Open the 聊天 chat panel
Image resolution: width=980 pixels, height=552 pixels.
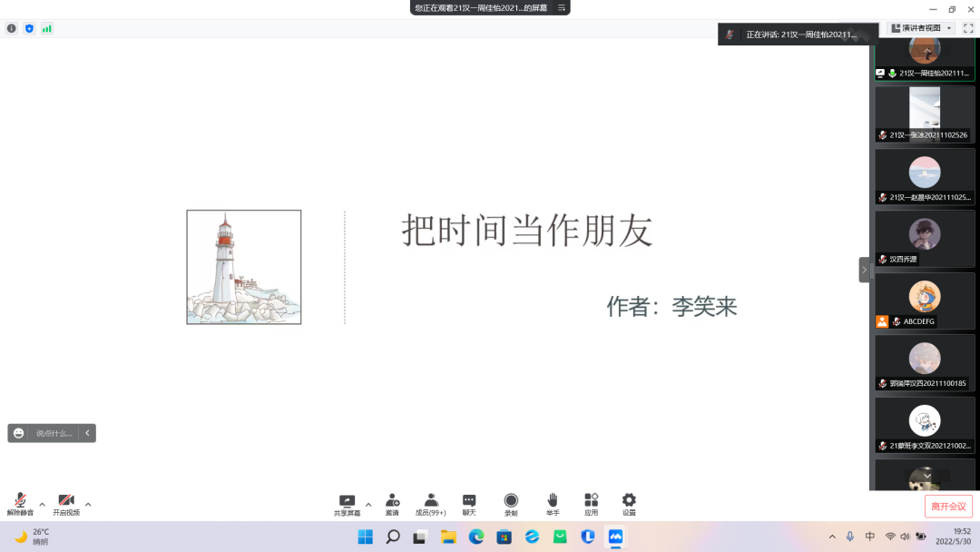point(469,501)
